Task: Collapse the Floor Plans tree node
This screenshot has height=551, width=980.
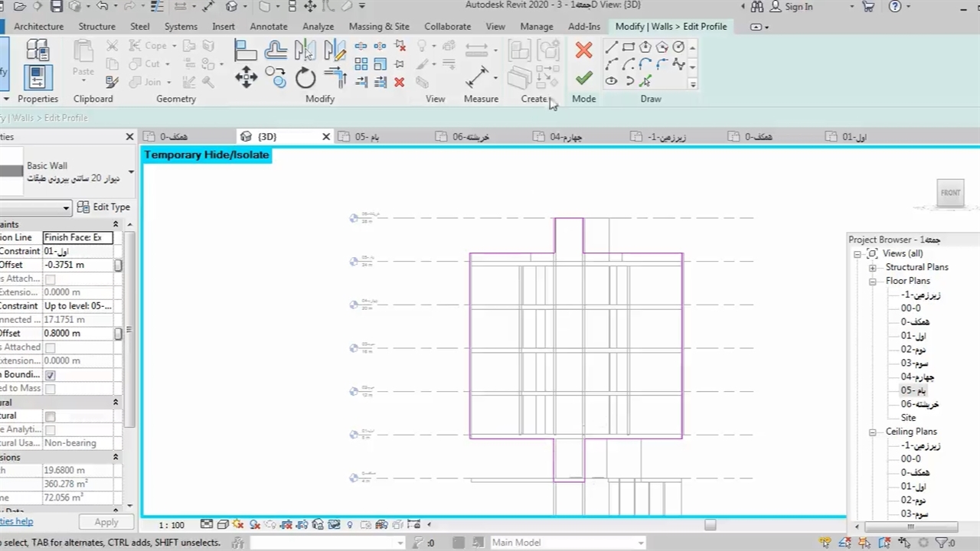Action: pyautogui.click(x=872, y=281)
